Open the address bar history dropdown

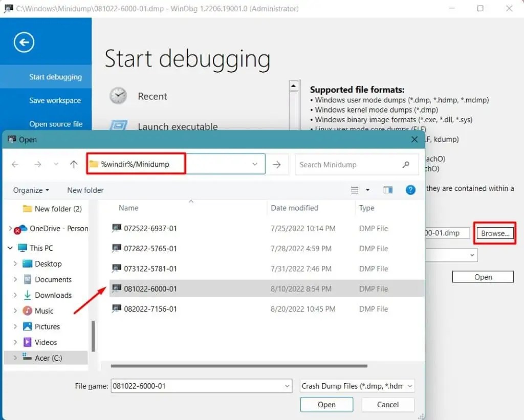(x=255, y=164)
